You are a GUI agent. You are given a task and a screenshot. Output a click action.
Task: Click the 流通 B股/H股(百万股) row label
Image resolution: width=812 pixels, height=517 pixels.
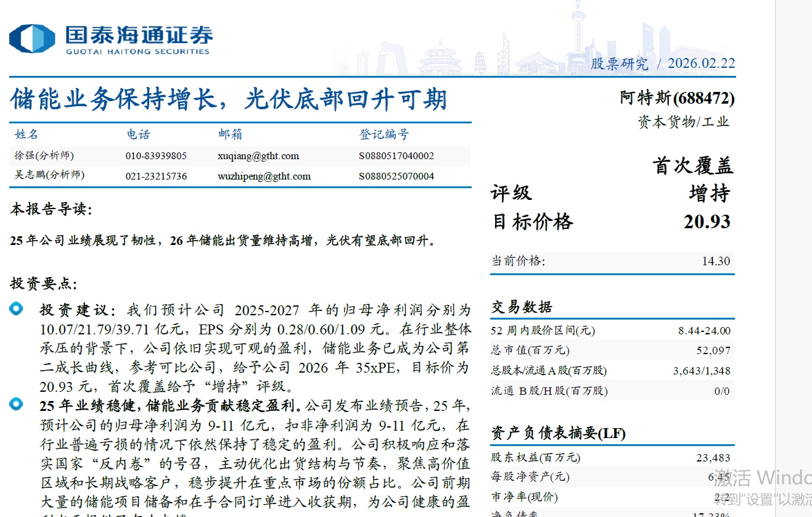tap(549, 391)
